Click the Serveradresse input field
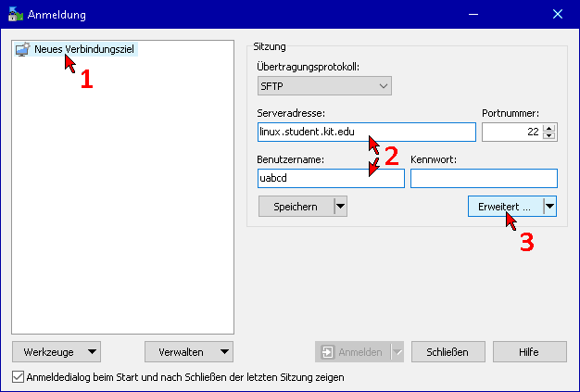Image resolution: width=580 pixels, height=392 pixels. coord(366,132)
